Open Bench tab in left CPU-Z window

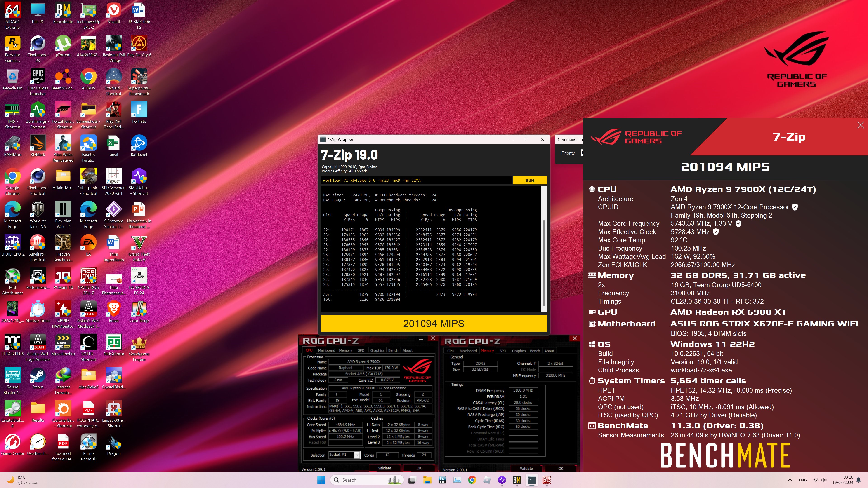pyautogui.click(x=393, y=350)
